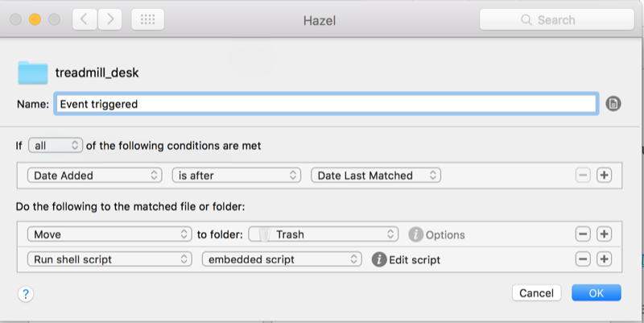Expand the Date Added attribute dropdown

94,176
